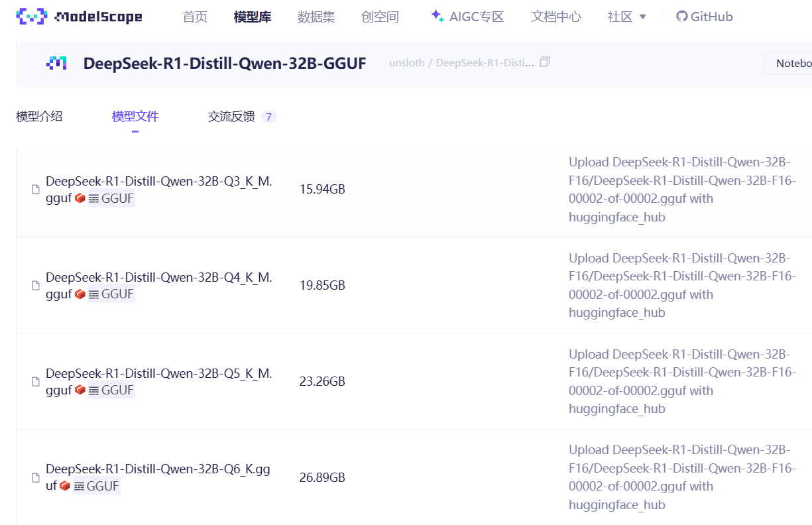The width and height of the screenshot is (812, 525).
Task: Click the 23.26GB file size
Action: 322,382
